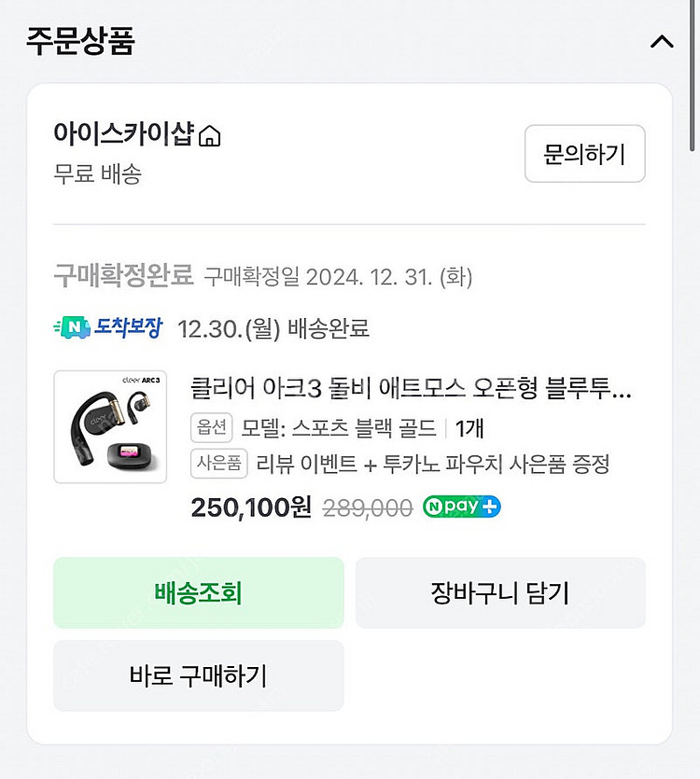The height and width of the screenshot is (779, 700).
Task: Open the 아이스카이샵 store name link
Action: pyautogui.click(x=123, y=135)
